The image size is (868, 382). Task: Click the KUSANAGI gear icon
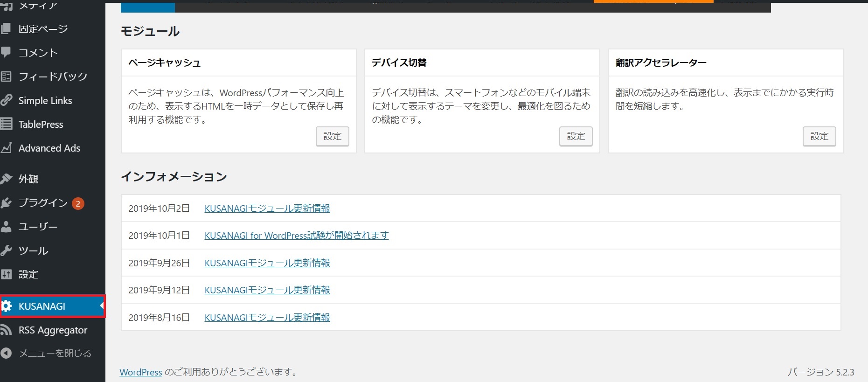[7, 306]
